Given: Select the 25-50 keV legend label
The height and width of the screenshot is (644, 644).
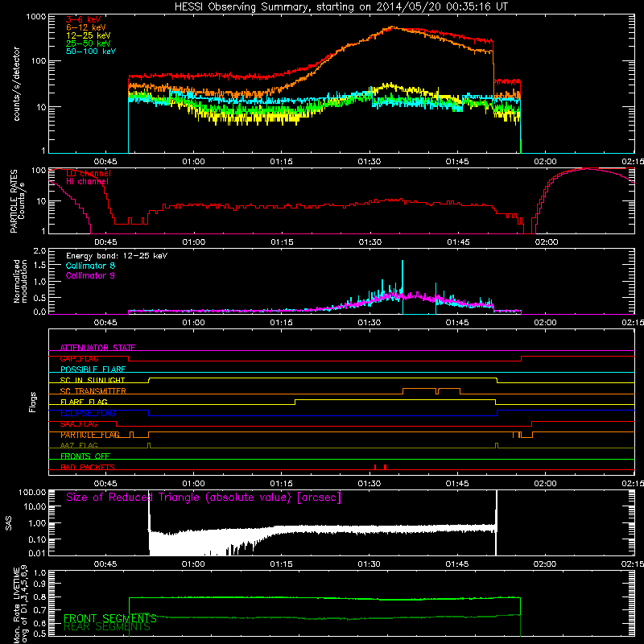Looking at the screenshot, I should point(89,43).
